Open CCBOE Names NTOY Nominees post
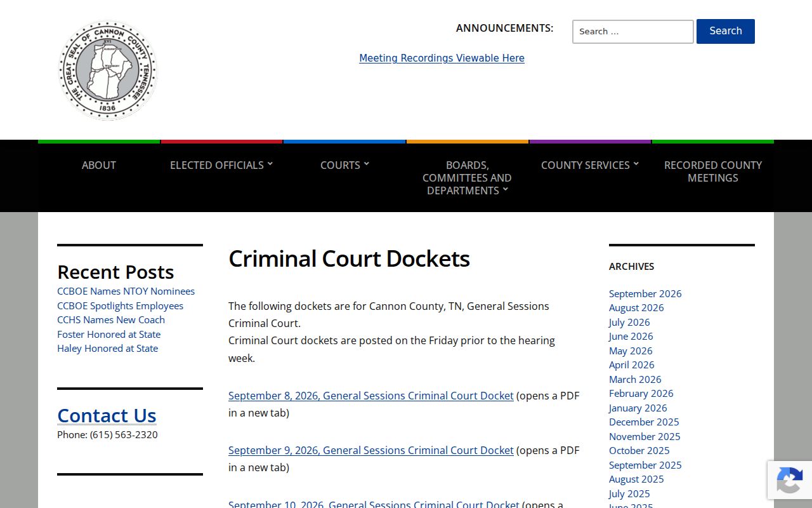The width and height of the screenshot is (812, 508). (x=126, y=291)
